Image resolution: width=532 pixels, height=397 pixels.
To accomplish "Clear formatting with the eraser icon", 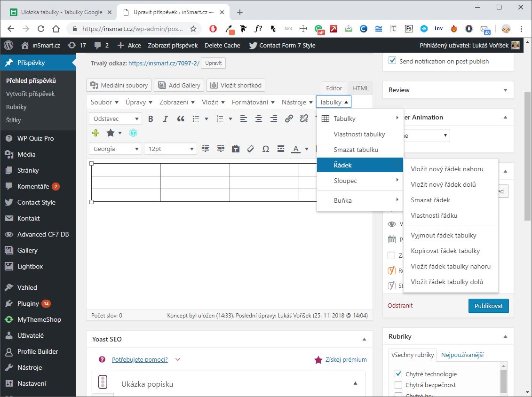I will [250, 149].
